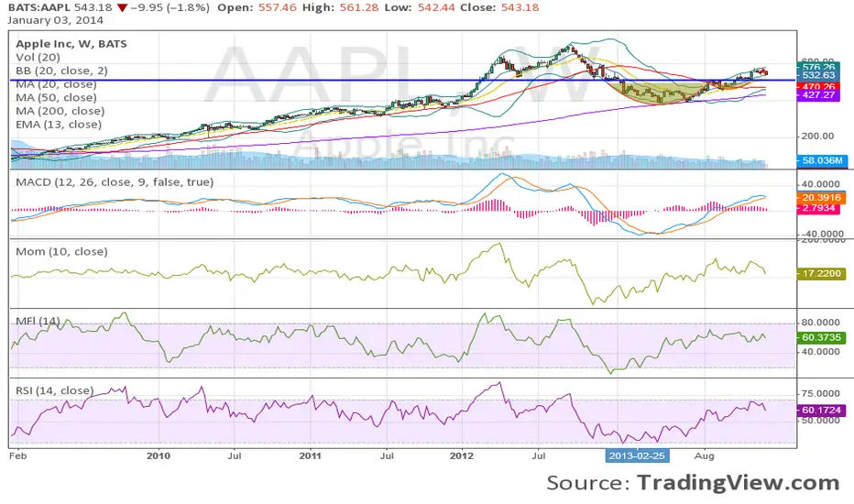The width and height of the screenshot is (854, 504).
Task: Click the 532.63 price tag
Action: click(818, 75)
